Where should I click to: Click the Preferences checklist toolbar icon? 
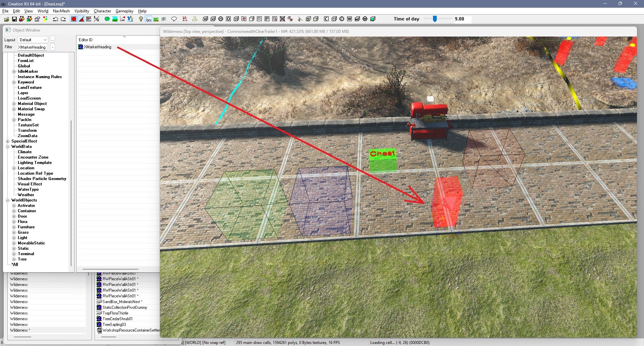coord(37,19)
